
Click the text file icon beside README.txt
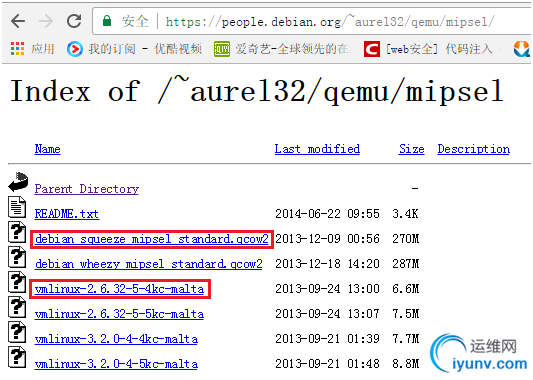pyautogui.click(x=17, y=207)
